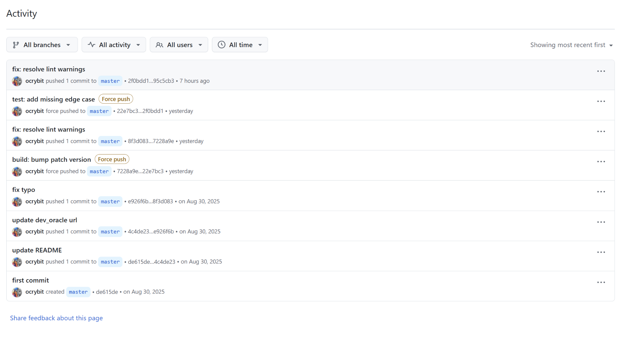Screen dimensions: 644x341
Task: Click ocrybit avatar in build: bump patch version row
Action: (17, 171)
